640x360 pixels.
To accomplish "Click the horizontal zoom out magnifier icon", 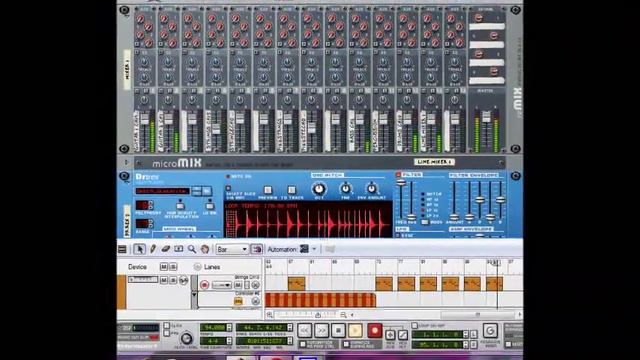I will pyautogui.click(x=343, y=315).
